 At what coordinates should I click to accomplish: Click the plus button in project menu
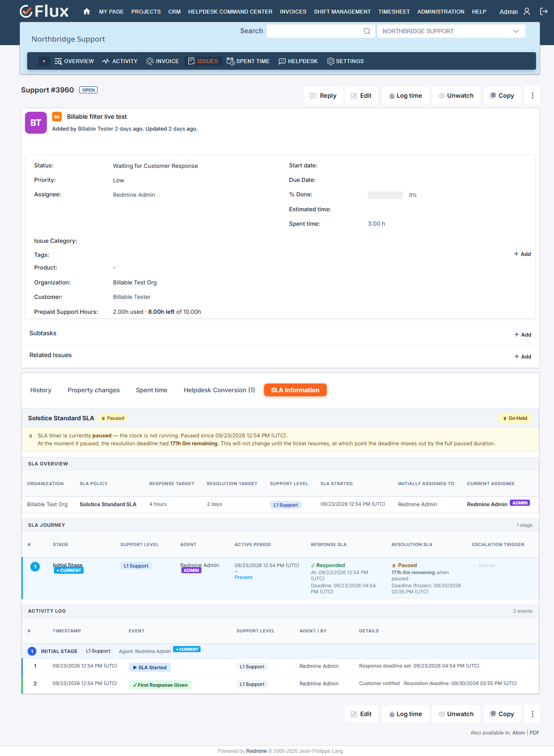click(x=44, y=61)
